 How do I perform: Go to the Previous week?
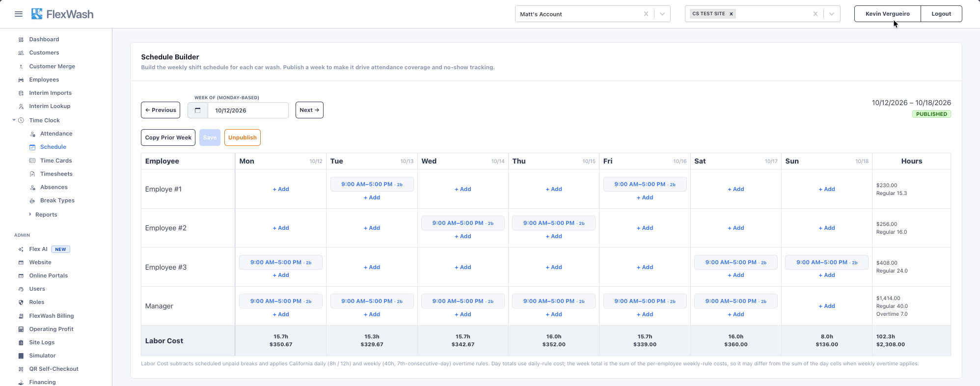point(161,110)
